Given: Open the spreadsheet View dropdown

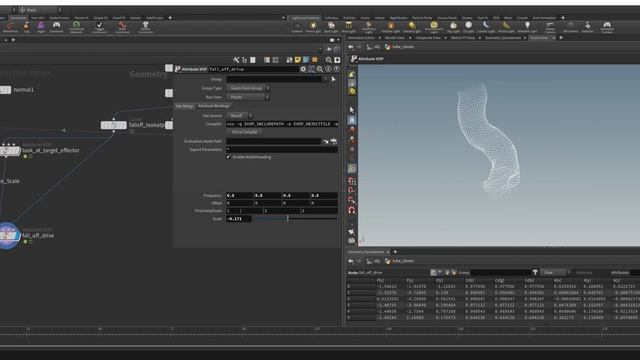Looking at the screenshot, I should tap(555, 272).
